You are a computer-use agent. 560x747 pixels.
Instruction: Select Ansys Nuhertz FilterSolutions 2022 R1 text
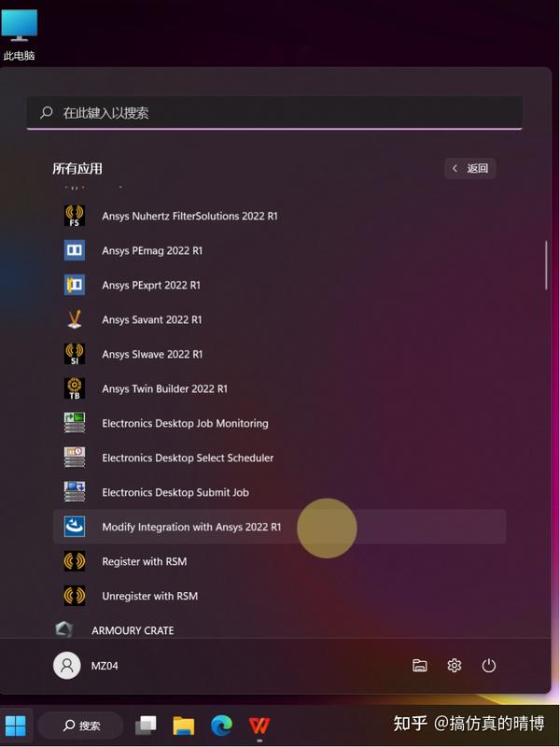[189, 216]
